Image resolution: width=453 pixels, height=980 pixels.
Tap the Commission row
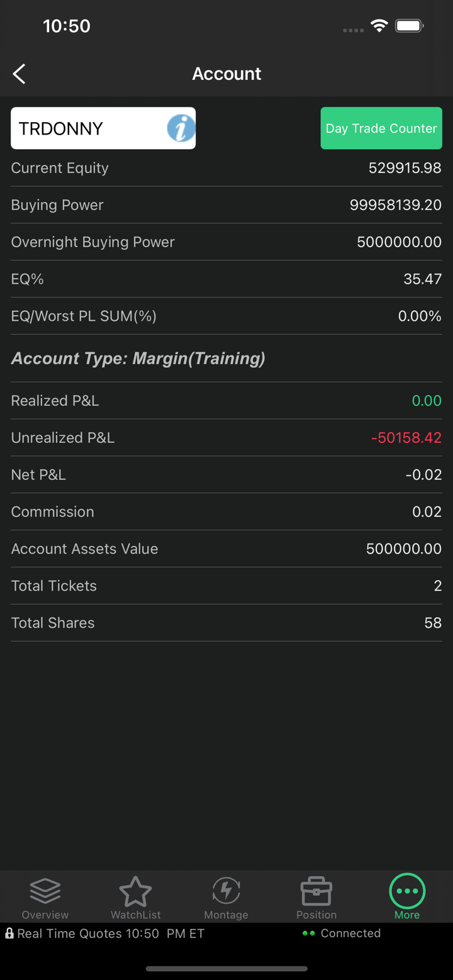[x=226, y=512]
